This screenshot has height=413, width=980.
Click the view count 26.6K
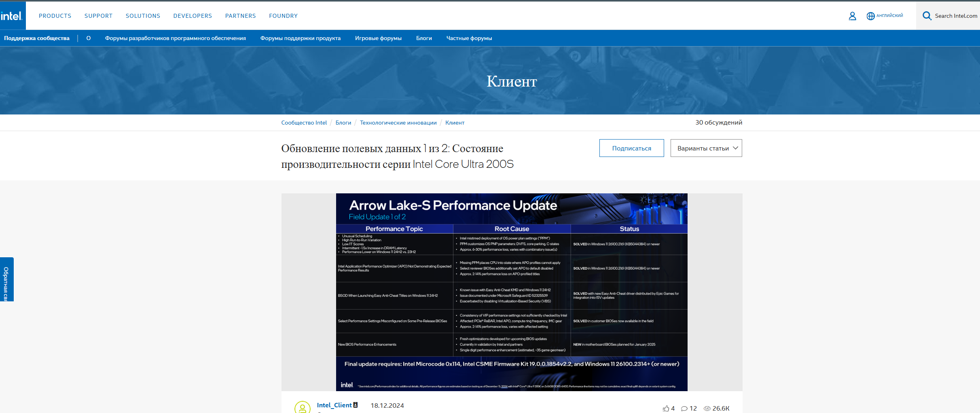(x=721, y=409)
